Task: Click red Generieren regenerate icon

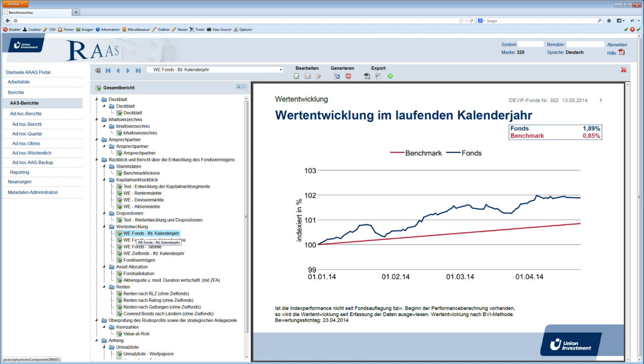Action: tap(348, 76)
